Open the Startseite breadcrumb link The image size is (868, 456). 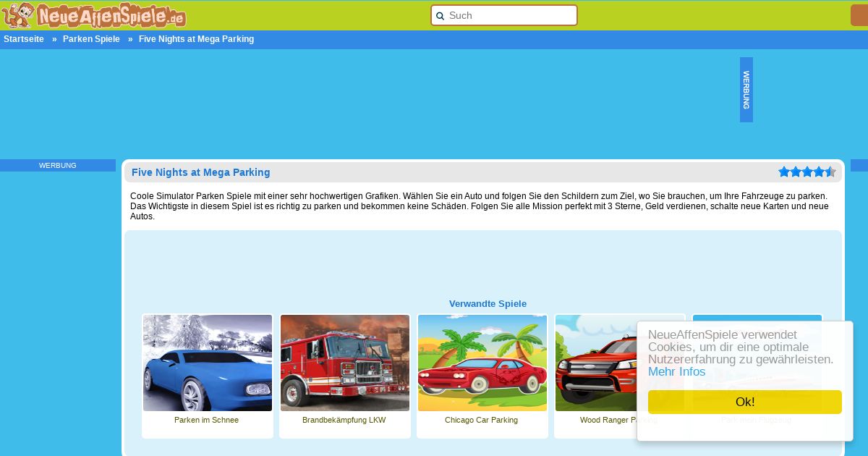click(x=24, y=39)
